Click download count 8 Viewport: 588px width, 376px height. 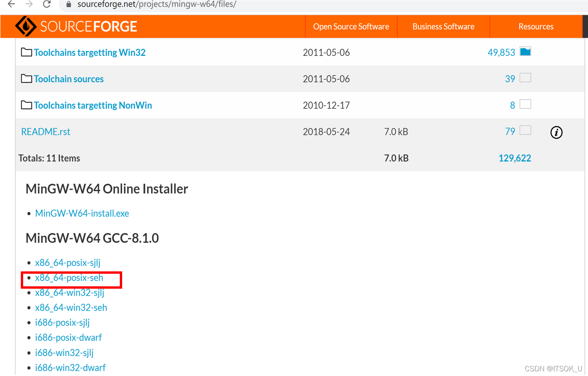(x=512, y=105)
